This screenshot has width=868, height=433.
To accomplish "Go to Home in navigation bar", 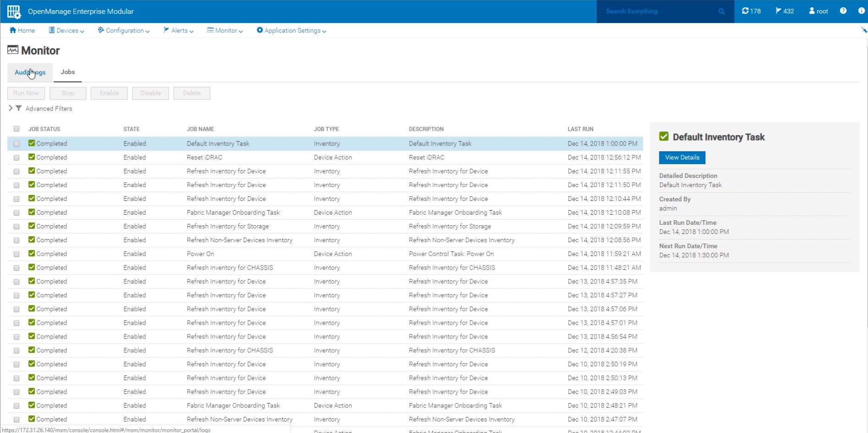I will point(22,31).
